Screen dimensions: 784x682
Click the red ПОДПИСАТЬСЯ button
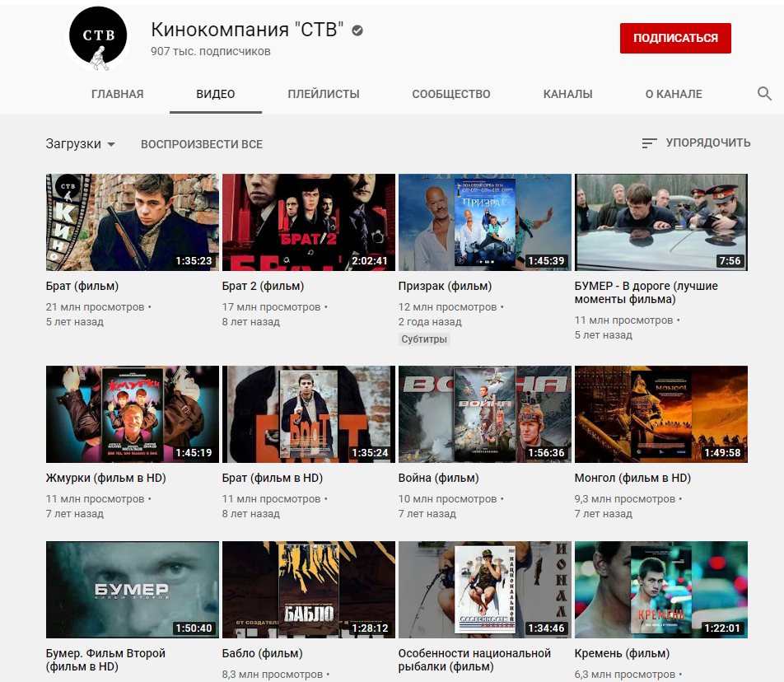(675, 38)
